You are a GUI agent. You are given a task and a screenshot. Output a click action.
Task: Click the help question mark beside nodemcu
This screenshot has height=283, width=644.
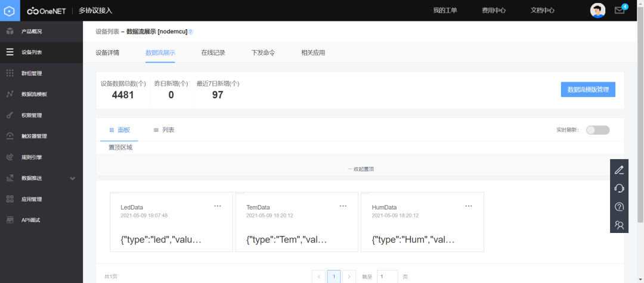pos(191,32)
